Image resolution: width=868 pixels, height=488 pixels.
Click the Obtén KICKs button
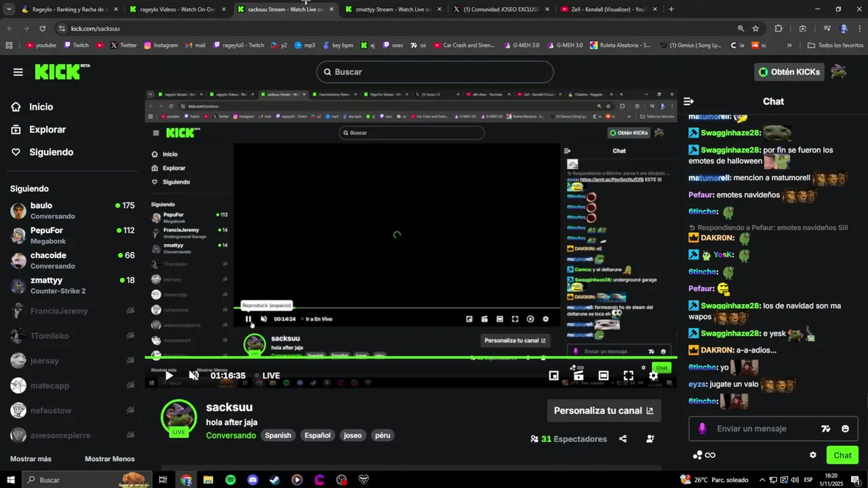tap(789, 72)
